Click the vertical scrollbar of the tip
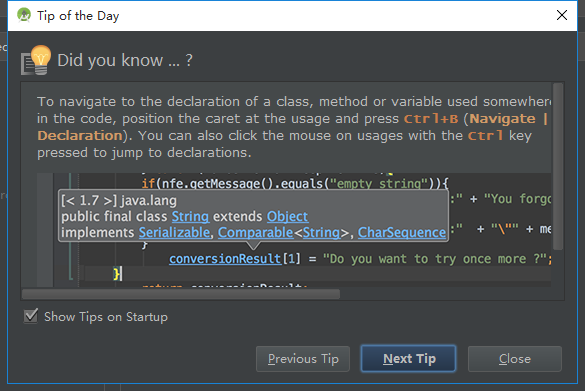Image resolution: width=585 pixels, height=391 pixels. coord(558,166)
